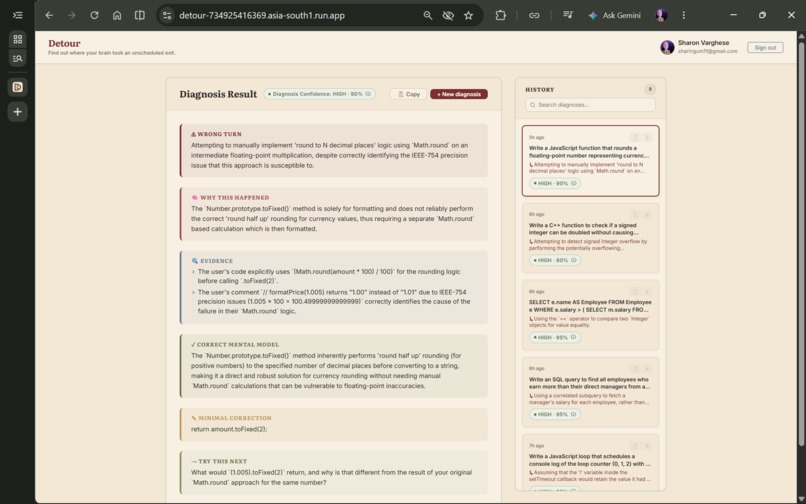Open the browser profile avatar
806x504 pixels.
[x=661, y=15]
